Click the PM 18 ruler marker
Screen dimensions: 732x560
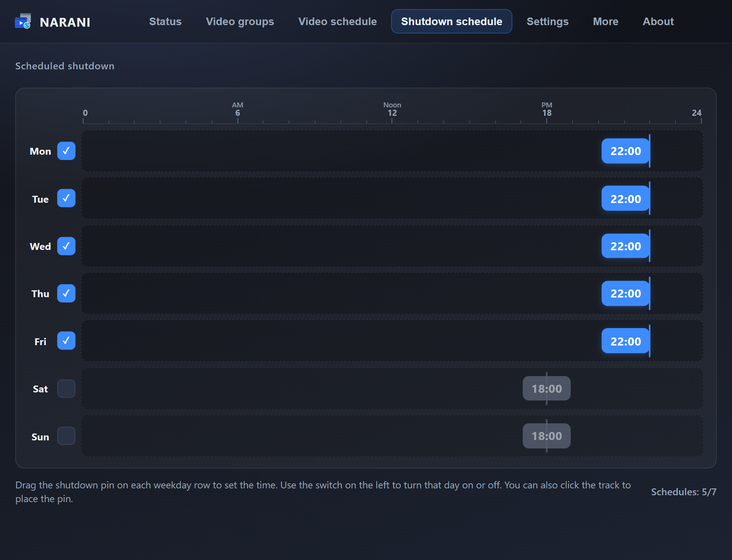pyautogui.click(x=547, y=109)
